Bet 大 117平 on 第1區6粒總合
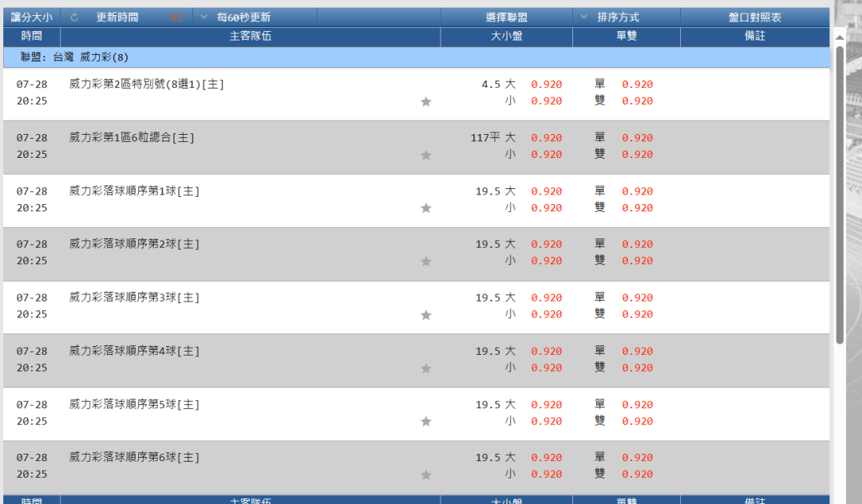 (x=547, y=138)
